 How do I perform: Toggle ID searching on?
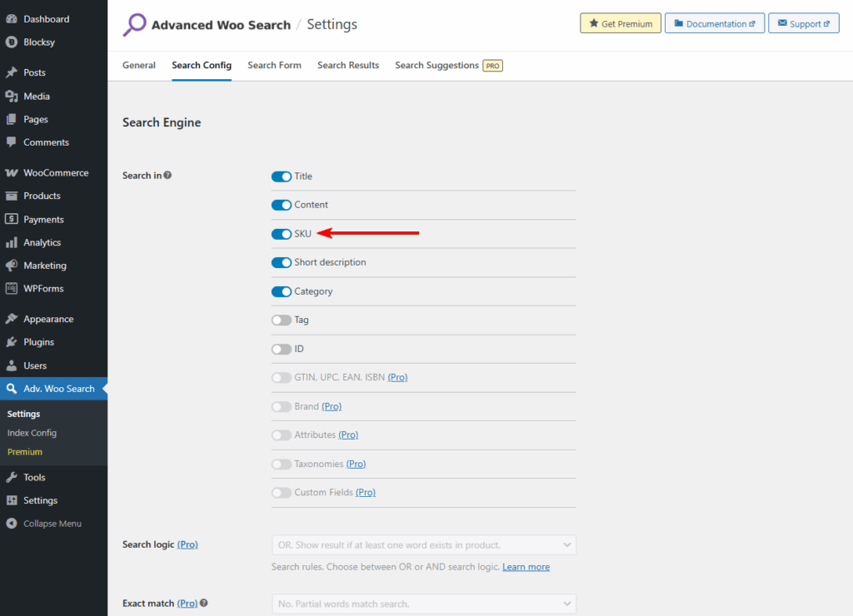[x=281, y=349]
